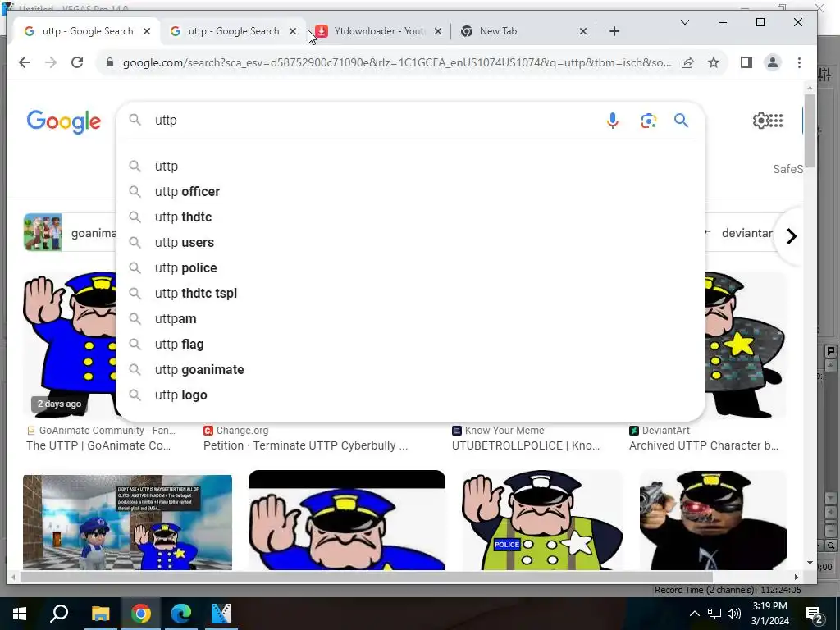
Task: Click the browser forward arrow
Action: [x=51, y=62]
